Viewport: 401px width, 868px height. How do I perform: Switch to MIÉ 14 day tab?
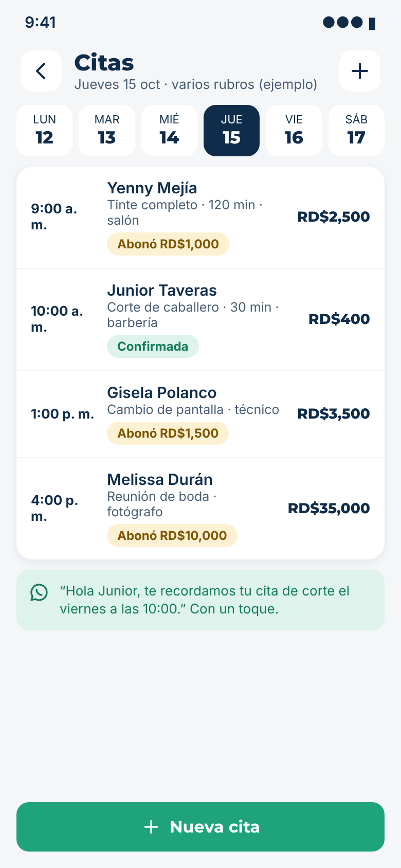(x=169, y=131)
